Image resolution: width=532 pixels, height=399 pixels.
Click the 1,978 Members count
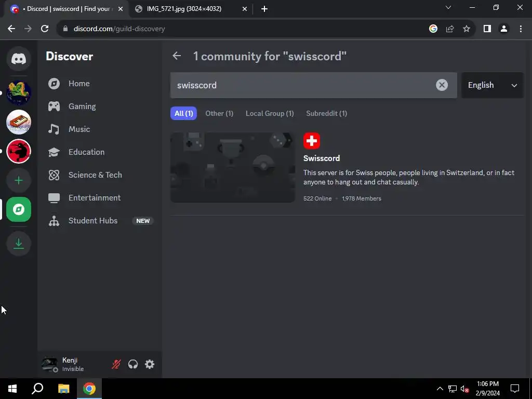(362, 198)
